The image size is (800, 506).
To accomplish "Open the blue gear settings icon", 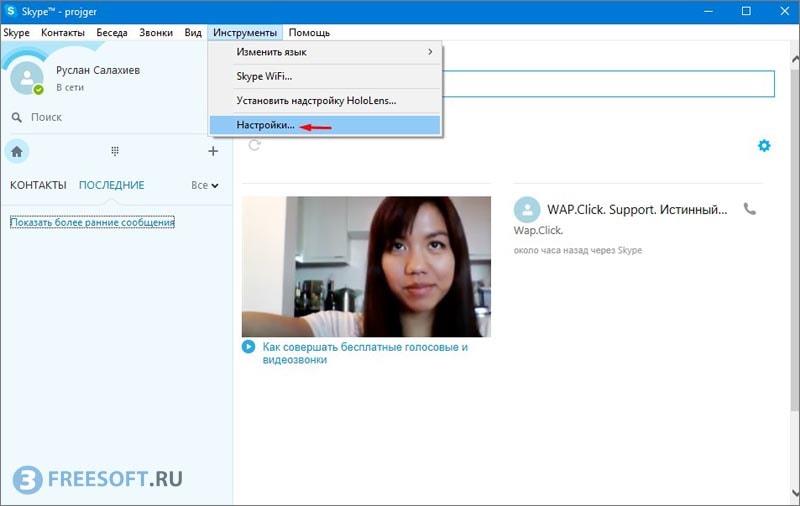I will [764, 145].
